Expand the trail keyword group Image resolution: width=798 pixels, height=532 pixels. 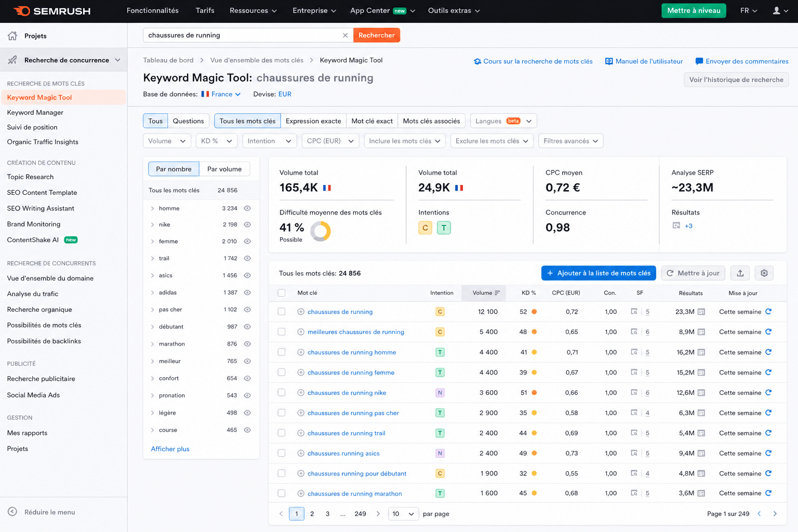[152, 258]
